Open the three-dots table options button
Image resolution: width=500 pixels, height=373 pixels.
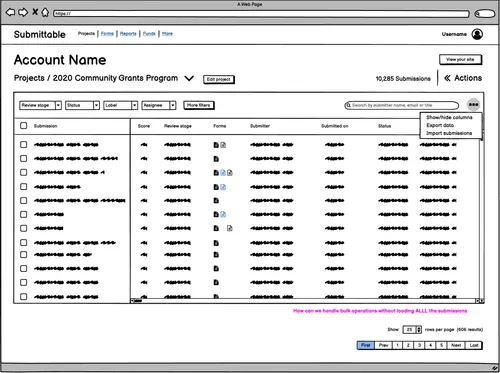pyautogui.click(x=473, y=105)
